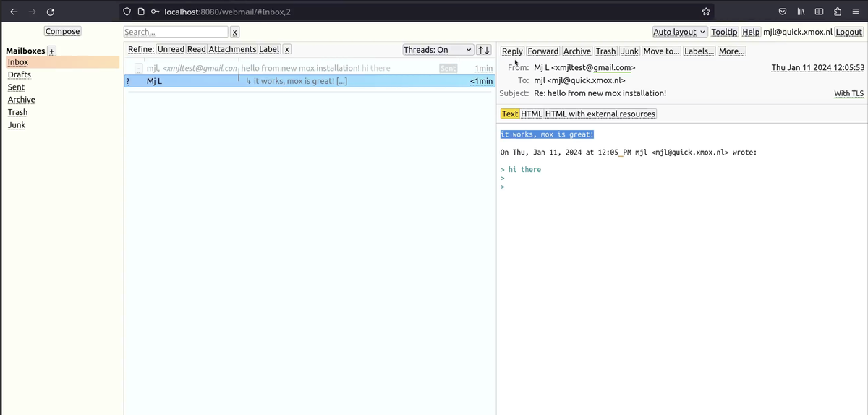The height and width of the screenshot is (415, 868).
Task: Open the Threads: On dropdown
Action: 438,50
